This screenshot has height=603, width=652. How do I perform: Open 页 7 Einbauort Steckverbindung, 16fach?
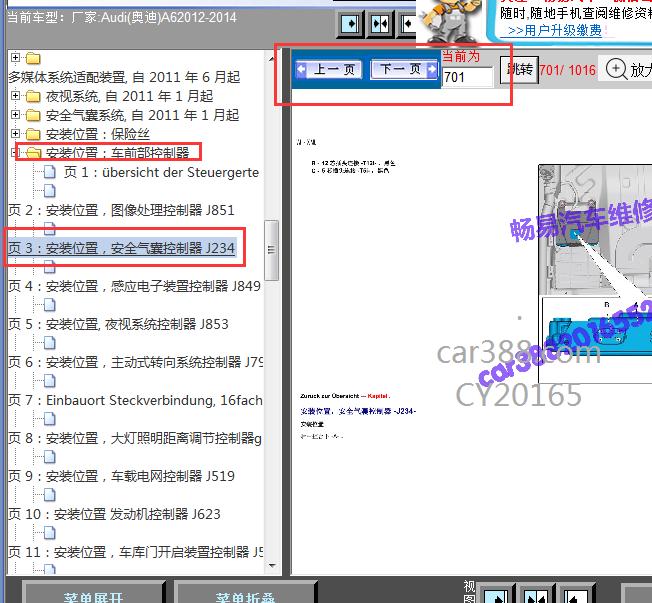(136, 400)
